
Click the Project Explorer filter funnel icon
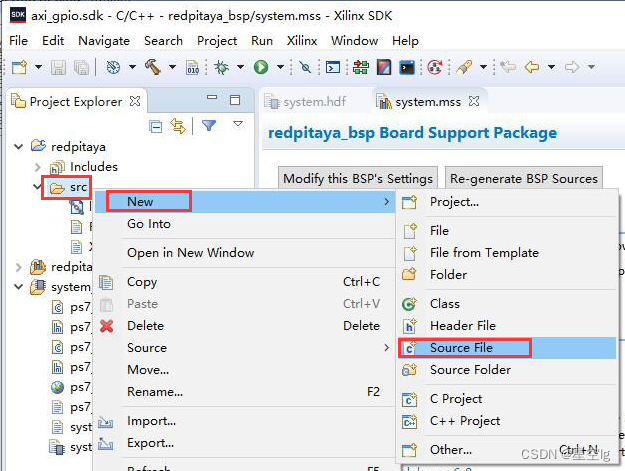coord(209,126)
